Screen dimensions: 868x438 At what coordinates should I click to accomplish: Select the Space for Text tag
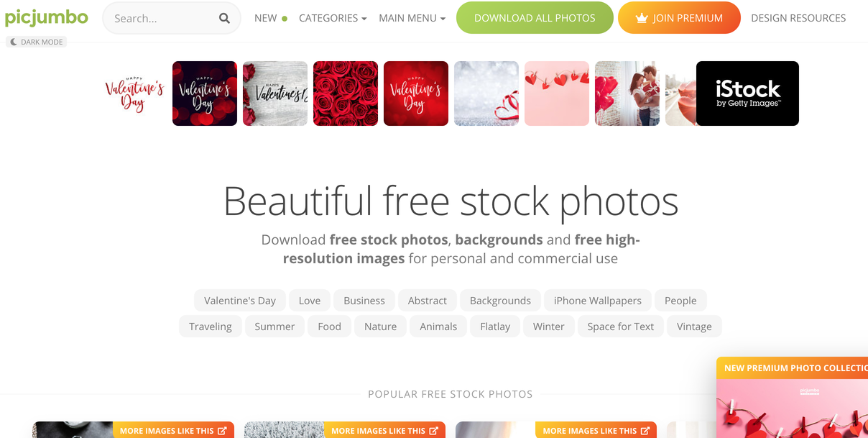pyautogui.click(x=621, y=327)
